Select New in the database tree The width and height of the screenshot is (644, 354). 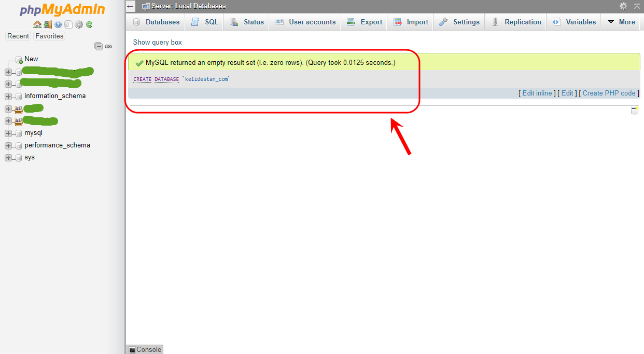31,59
